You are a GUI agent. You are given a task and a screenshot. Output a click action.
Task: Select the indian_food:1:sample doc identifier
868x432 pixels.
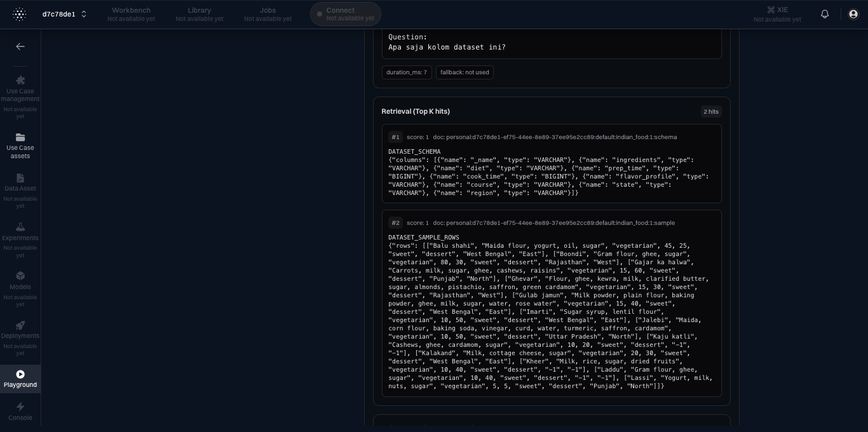[554, 223]
